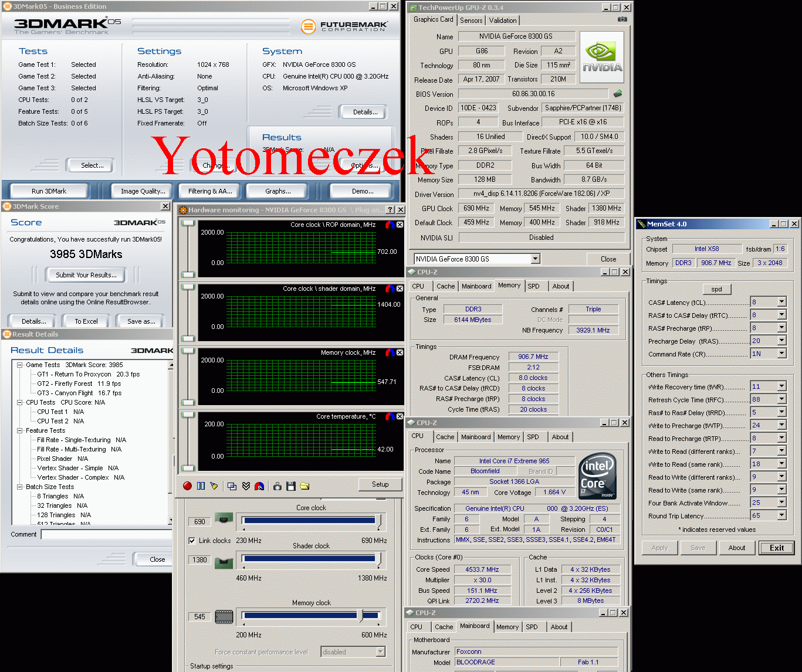Viewport: 802px width, 672px height.
Task: Save the BIOS using the GPU-Z chip icon
Action: click(618, 93)
